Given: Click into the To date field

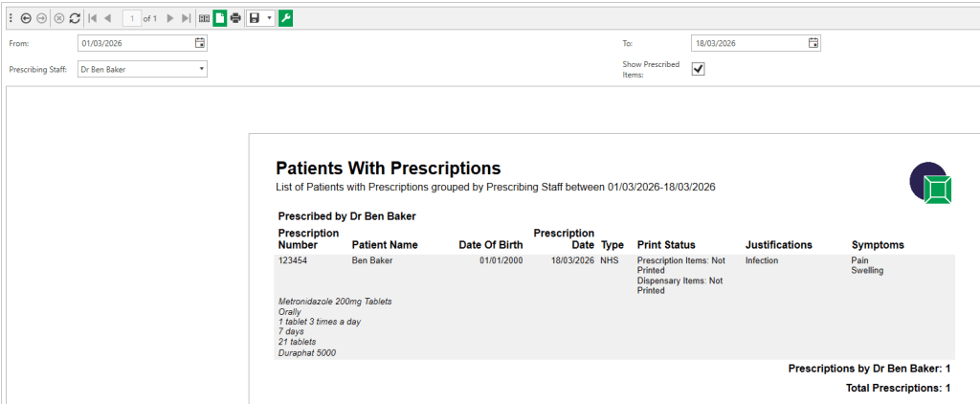Looking at the screenshot, I should 746,43.
